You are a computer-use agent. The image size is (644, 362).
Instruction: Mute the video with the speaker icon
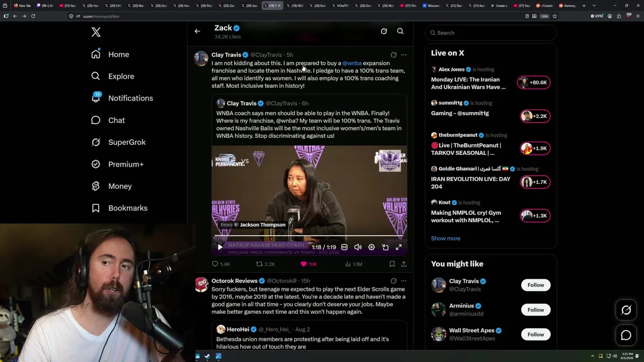tap(358, 247)
